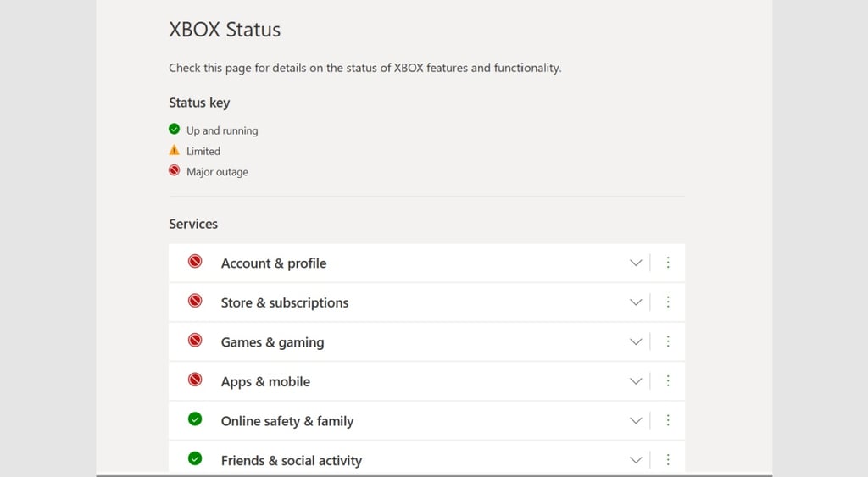Click major outage icon for Account & profile

coord(195,261)
